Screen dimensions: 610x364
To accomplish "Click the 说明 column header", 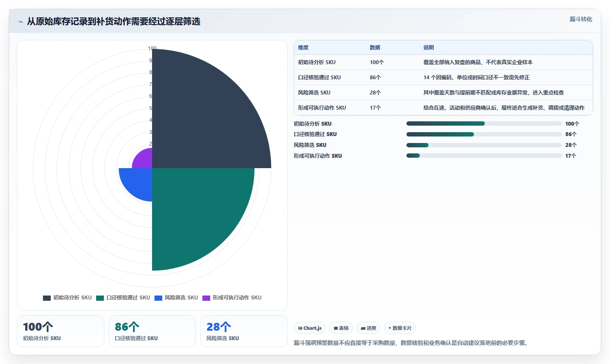I will [x=429, y=48].
